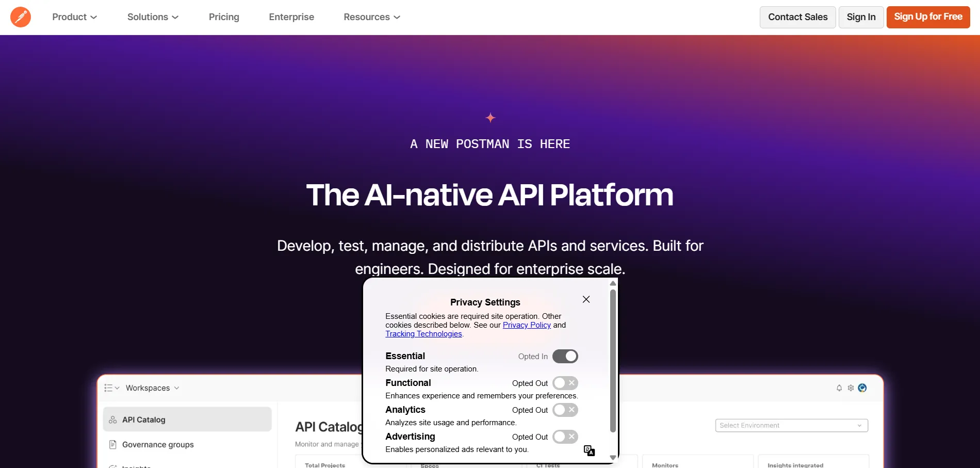Open the settings gear in app preview
Viewport: 980px width, 468px height.
tap(851, 388)
